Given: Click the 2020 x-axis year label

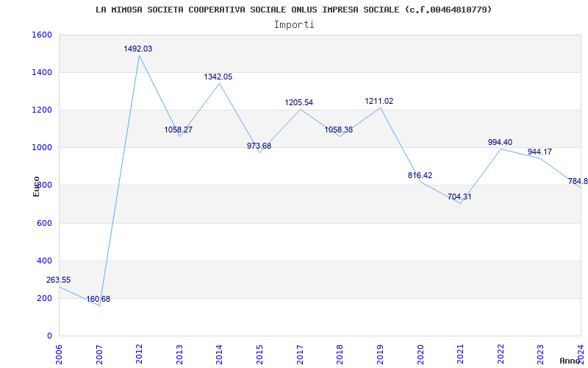Looking at the screenshot, I should tap(420, 355).
